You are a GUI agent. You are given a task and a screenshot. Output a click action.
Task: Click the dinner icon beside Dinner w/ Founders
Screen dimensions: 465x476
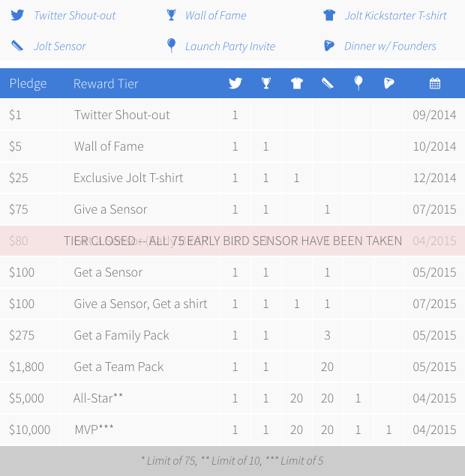click(x=329, y=46)
